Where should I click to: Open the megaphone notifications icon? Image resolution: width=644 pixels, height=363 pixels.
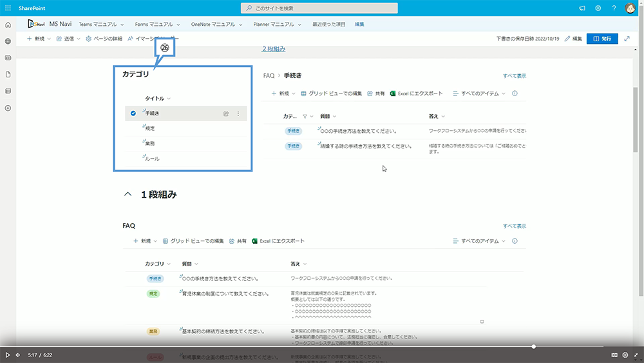click(582, 8)
